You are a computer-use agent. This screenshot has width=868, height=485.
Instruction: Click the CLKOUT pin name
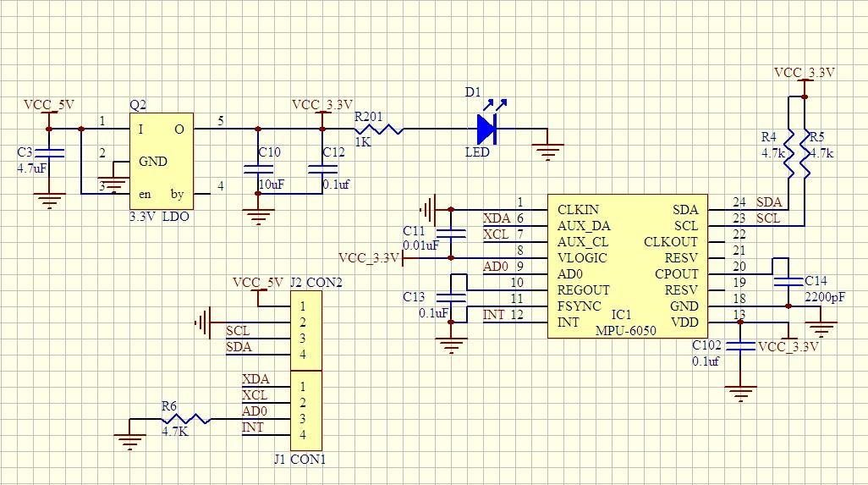point(671,242)
